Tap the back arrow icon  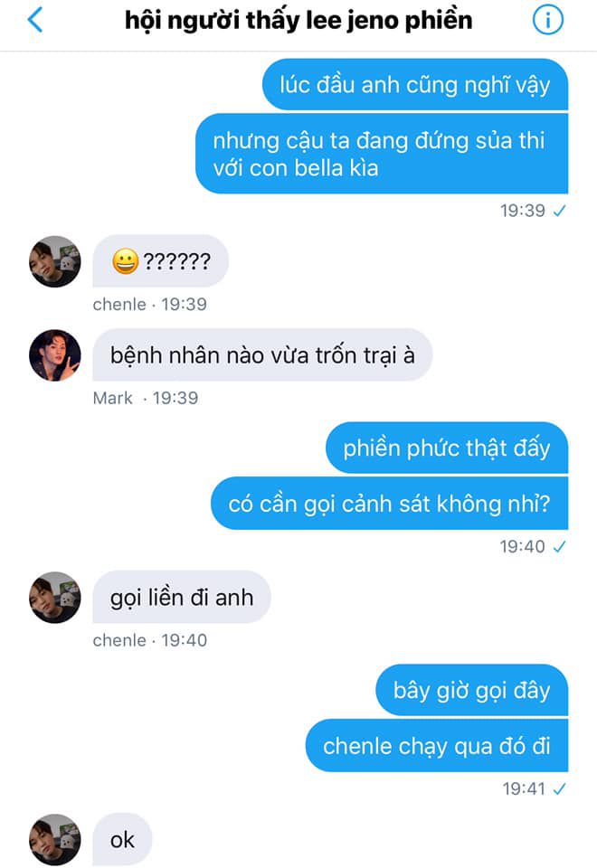[35, 21]
